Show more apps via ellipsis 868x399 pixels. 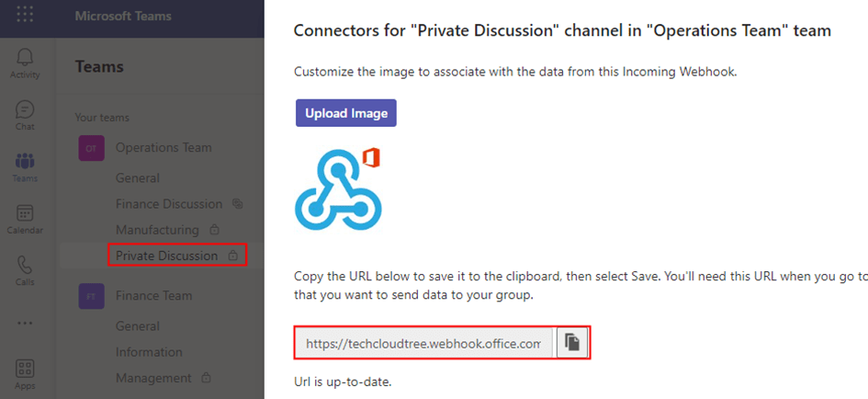[x=25, y=323]
